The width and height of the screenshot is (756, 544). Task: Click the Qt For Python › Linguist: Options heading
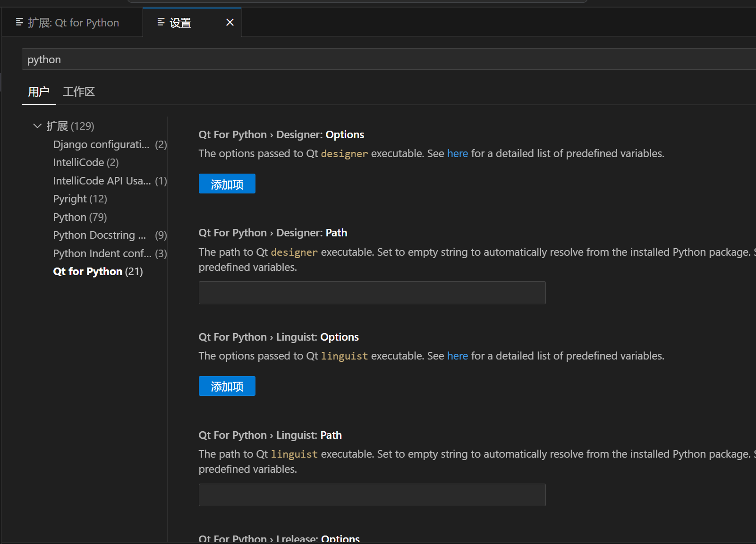tap(279, 337)
